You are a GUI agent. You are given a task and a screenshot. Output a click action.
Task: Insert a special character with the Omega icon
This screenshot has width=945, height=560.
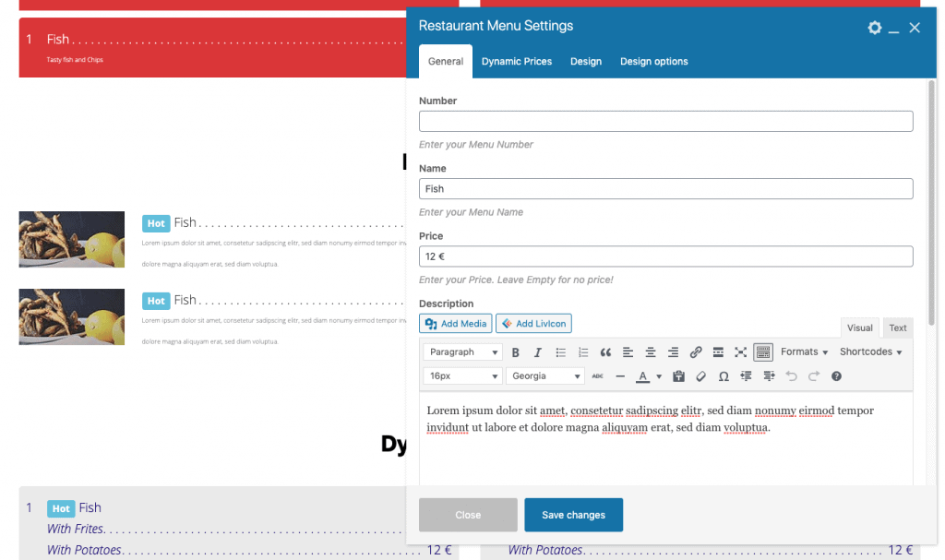tap(723, 375)
